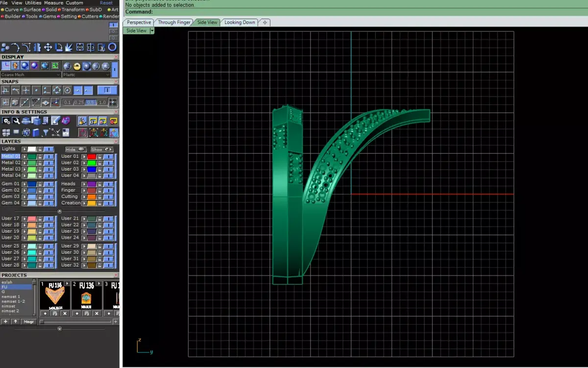Select the move arrows tool icon
The width and height of the screenshot is (588, 368).
(48, 48)
